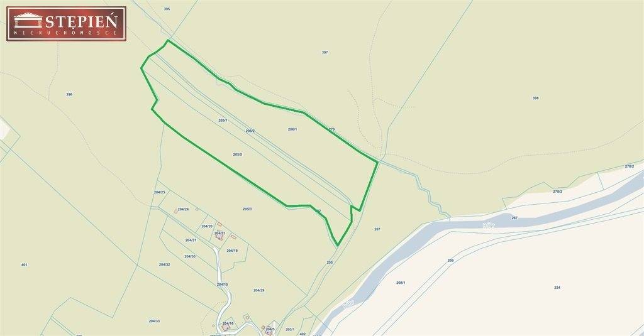644x336 pixels.
Task: Select parcel labeled 205/1
Action: point(223,120)
